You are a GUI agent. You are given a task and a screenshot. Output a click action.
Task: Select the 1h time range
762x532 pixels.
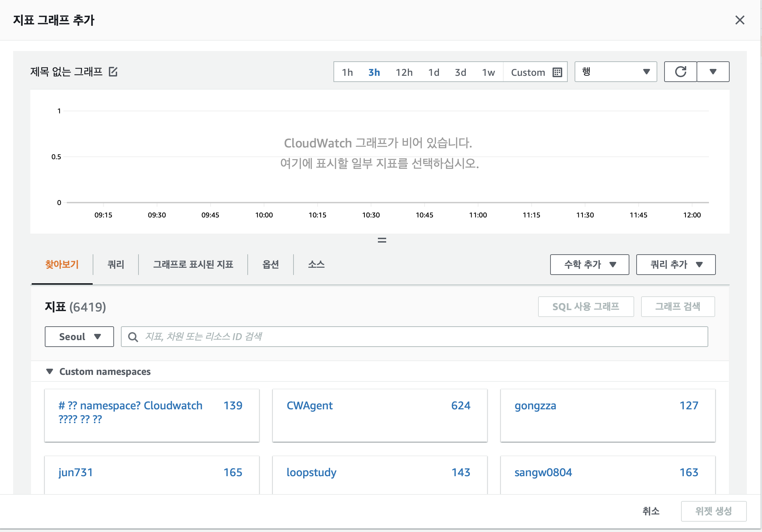pos(347,72)
